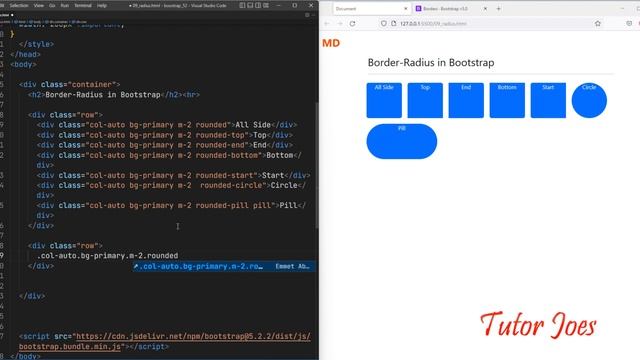Viewport: 640px width, 360px height.
Task: Click the container class div line
Action: coord(69,84)
